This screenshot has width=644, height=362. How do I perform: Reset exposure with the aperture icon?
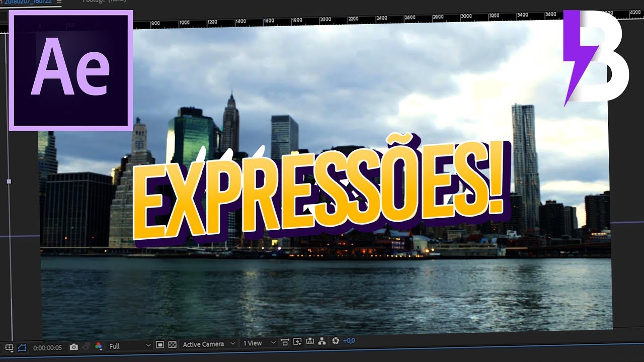point(336,341)
